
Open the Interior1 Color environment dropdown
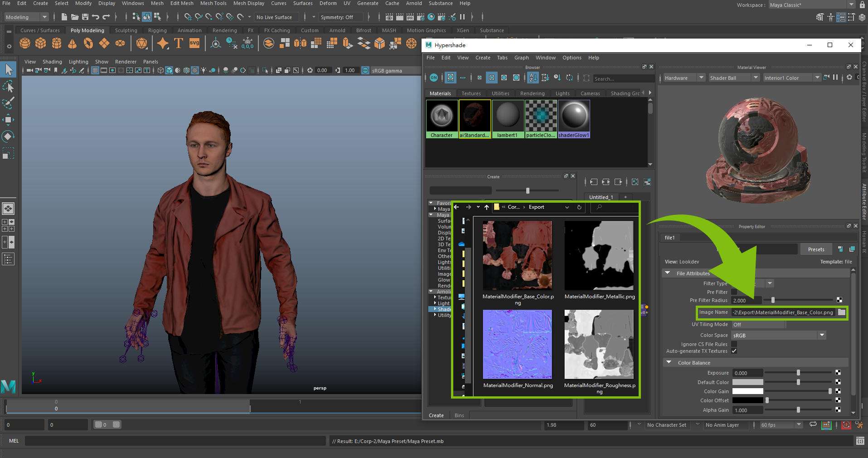[792, 78]
